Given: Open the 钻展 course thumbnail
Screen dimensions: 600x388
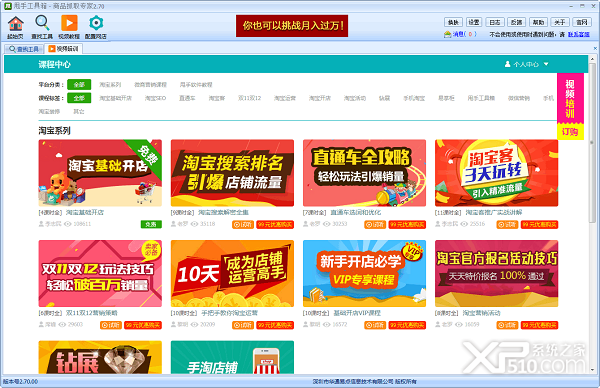Looking at the screenshot, I should tap(100, 357).
